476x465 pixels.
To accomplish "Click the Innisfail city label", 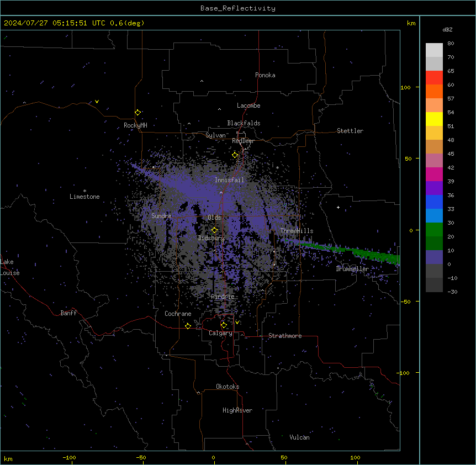I will [x=229, y=180].
